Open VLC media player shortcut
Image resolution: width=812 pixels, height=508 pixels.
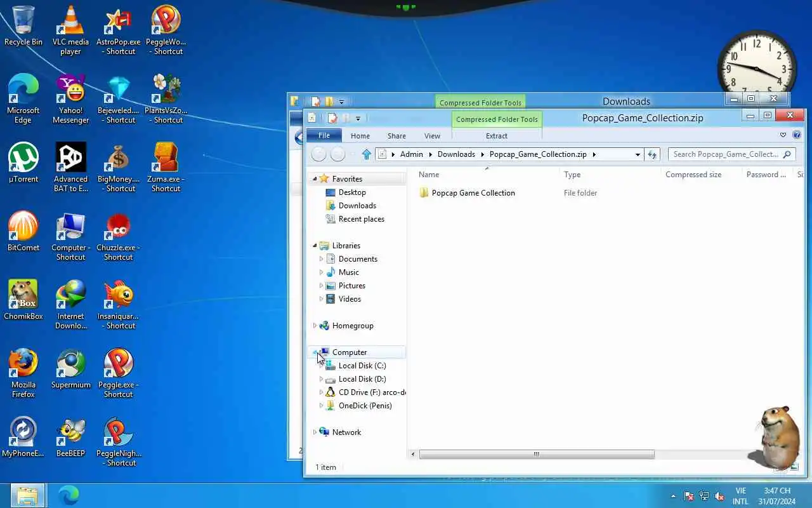click(70, 30)
